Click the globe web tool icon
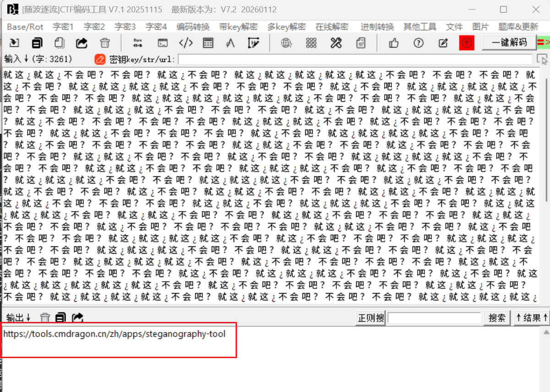550x392 pixels. (x=286, y=43)
